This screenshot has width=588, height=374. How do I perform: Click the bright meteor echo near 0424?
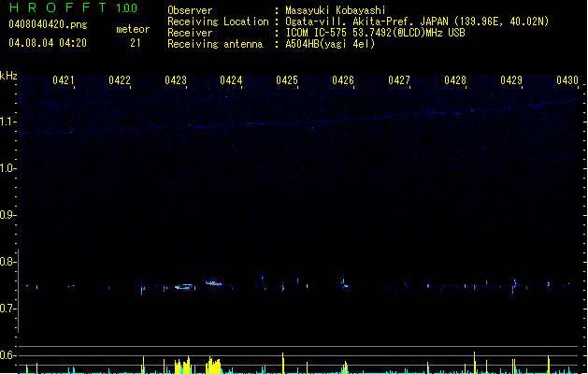214,282
